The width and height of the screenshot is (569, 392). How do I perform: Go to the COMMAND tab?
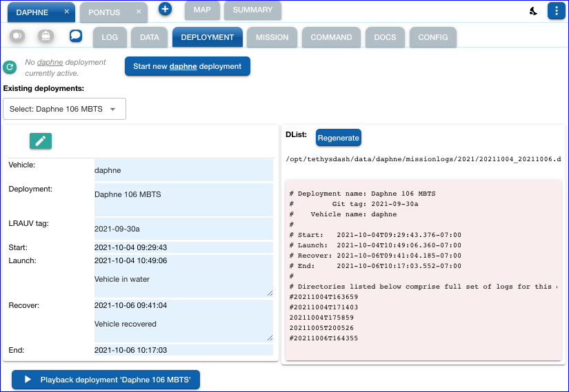click(331, 37)
